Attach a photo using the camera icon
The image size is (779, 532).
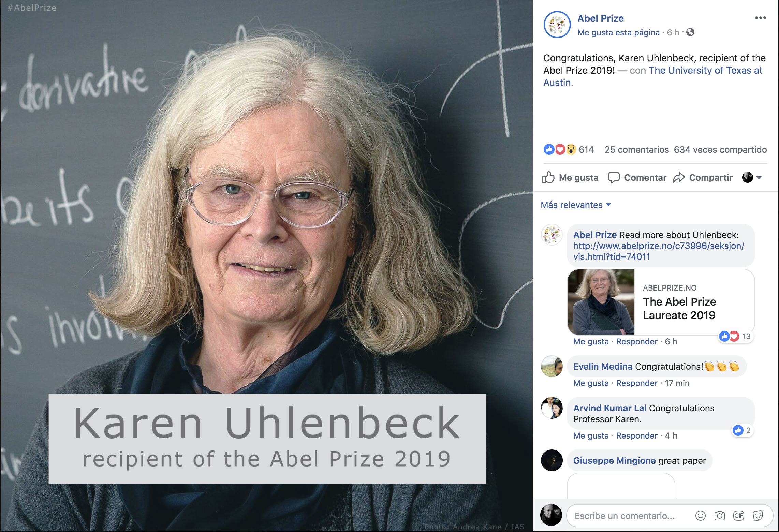[719, 516]
